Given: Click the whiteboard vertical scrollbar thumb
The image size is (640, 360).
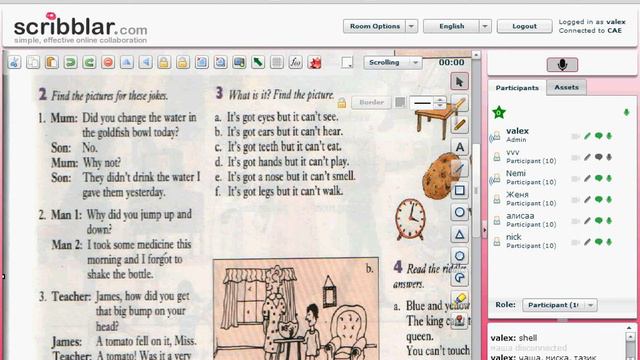Looking at the screenshot, I should [476, 190].
